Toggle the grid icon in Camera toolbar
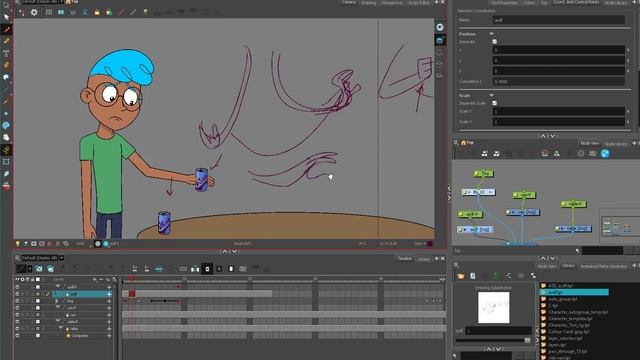Screen dimensions: 640x360 click(49, 12)
